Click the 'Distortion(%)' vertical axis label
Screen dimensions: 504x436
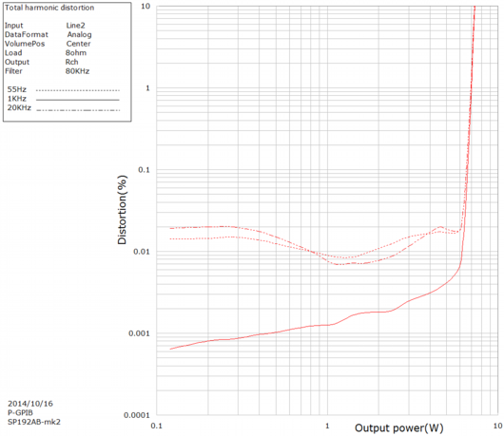coord(123,210)
